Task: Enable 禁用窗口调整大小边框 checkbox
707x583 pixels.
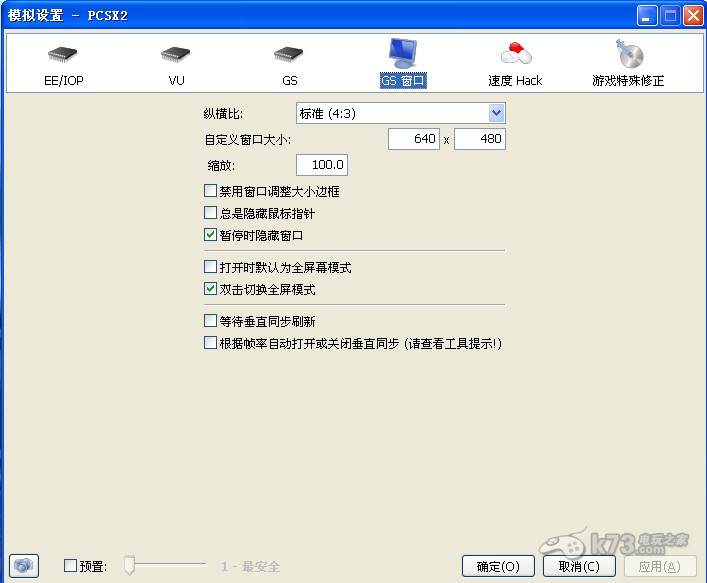Action: (210, 191)
